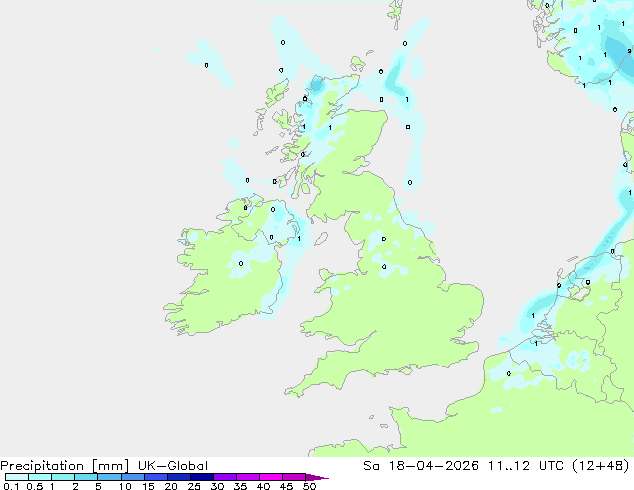Click the date 'Sa 18-04-2026' text

pos(421,466)
